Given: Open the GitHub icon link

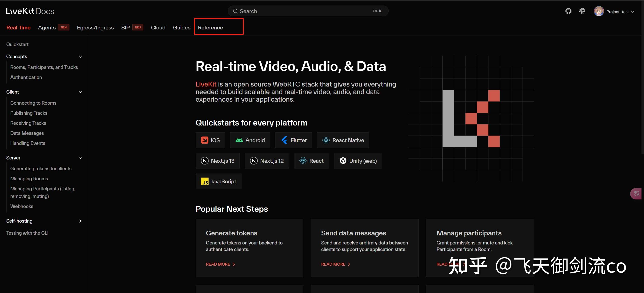Looking at the screenshot, I should tap(568, 11).
